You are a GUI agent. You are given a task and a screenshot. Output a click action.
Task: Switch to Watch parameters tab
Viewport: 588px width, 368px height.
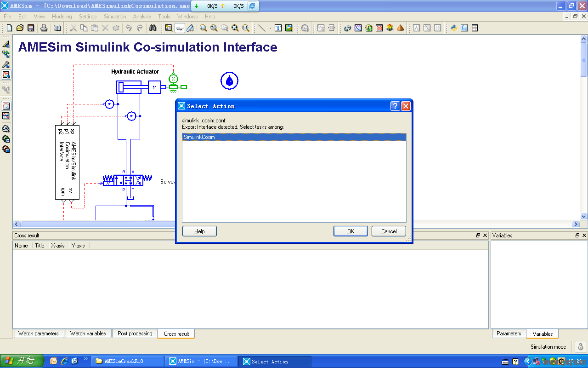click(39, 333)
